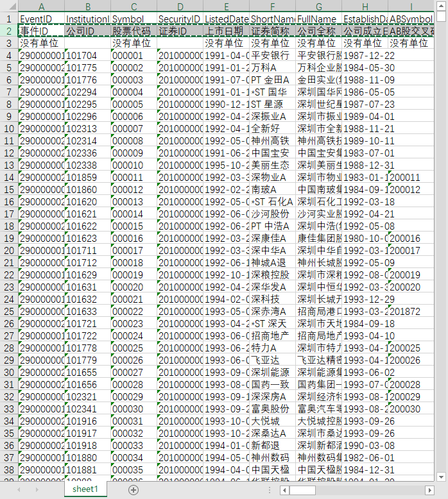Screen dimensions: 448x499
Task: Click the Symbol header cell
Action: coord(134,19)
